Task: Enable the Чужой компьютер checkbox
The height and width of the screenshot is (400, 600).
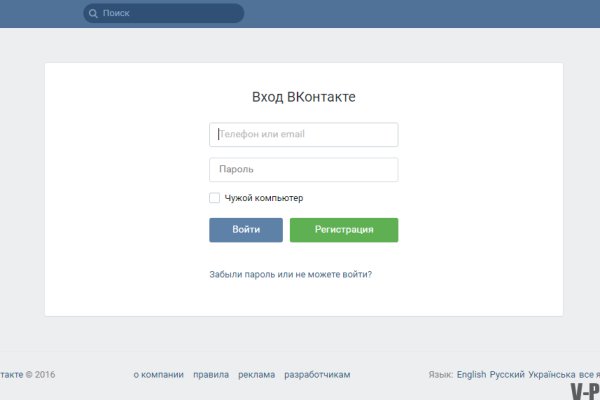Action: 215,198
